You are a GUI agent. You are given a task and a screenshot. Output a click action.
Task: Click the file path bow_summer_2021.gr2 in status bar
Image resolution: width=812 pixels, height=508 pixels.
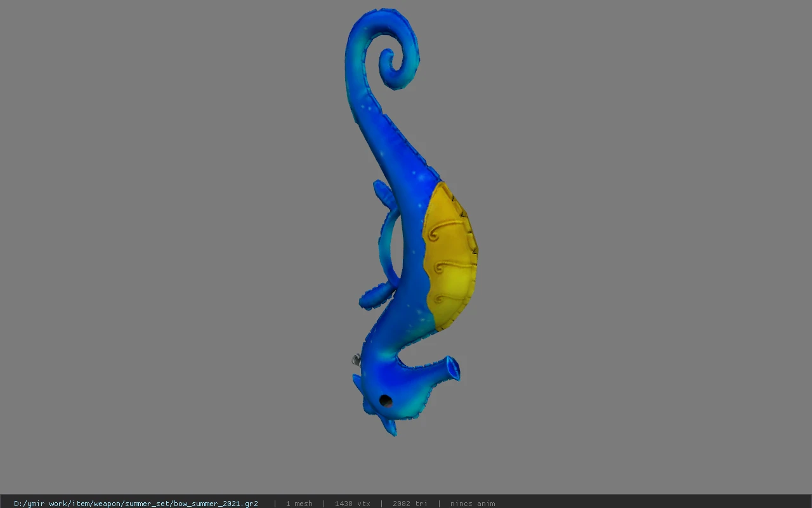[x=136, y=504]
